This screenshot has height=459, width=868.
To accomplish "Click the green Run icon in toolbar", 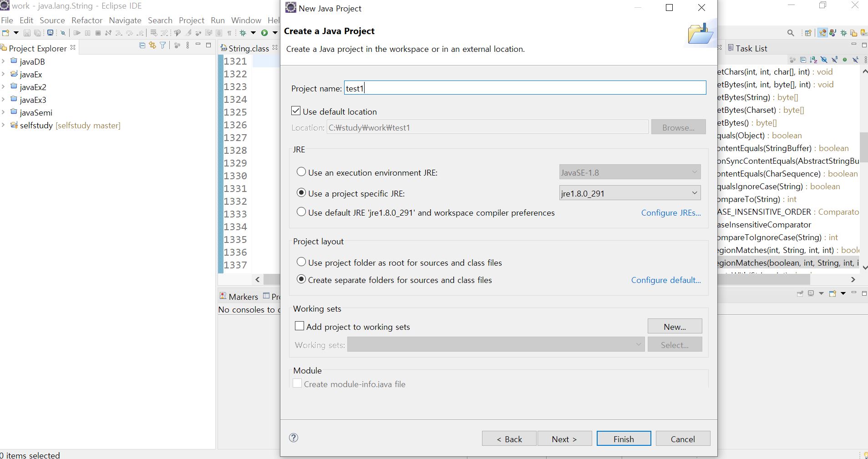I will coord(264,33).
